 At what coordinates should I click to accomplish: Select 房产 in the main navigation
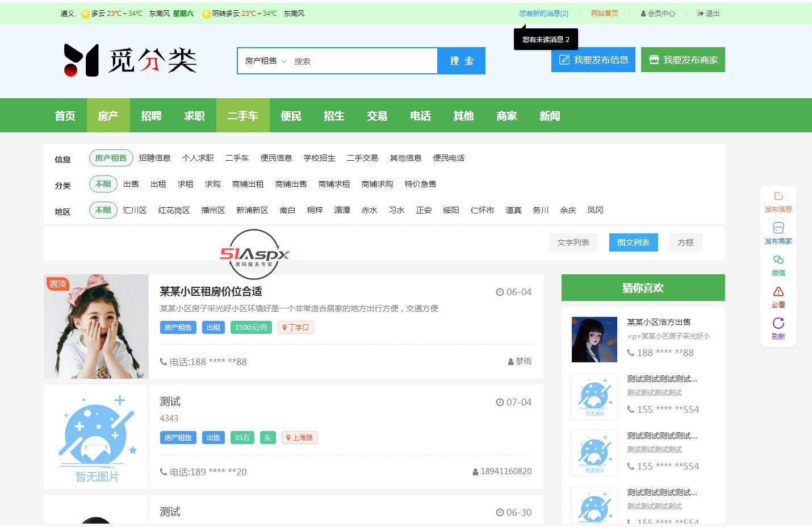pyautogui.click(x=108, y=116)
